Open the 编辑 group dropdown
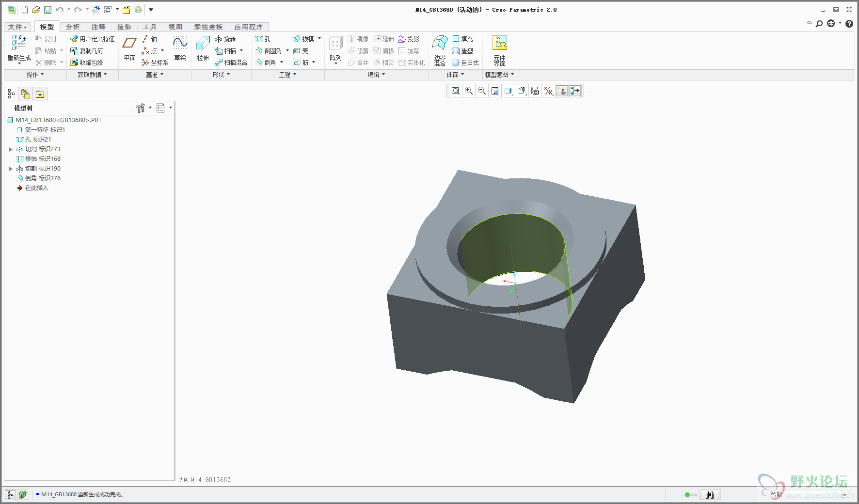 376,75
